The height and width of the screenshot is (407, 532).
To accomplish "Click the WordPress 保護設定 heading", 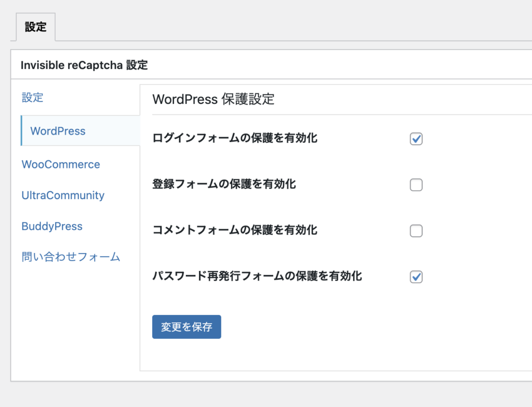I will pos(213,99).
